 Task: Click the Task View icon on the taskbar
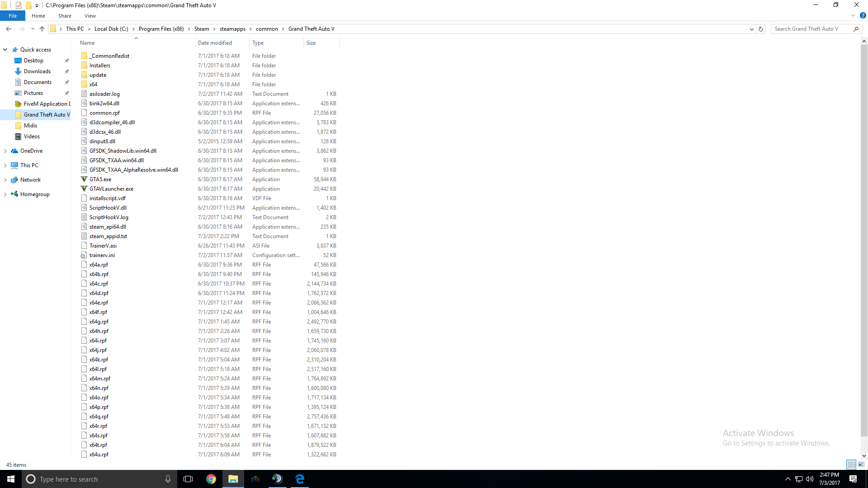[188, 479]
